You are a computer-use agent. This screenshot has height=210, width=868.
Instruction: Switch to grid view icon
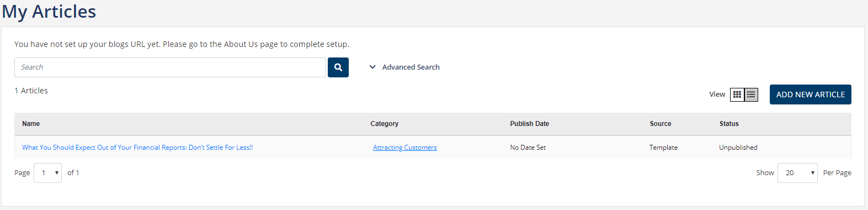[x=737, y=95]
